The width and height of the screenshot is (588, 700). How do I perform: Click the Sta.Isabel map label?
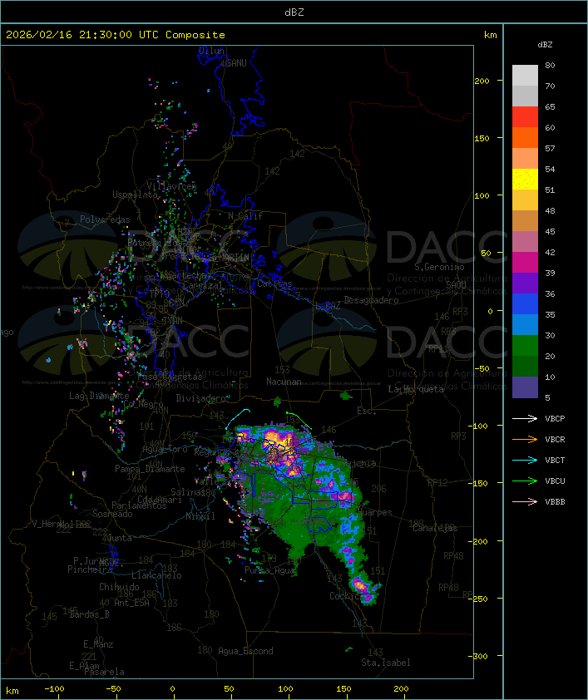[x=386, y=663]
